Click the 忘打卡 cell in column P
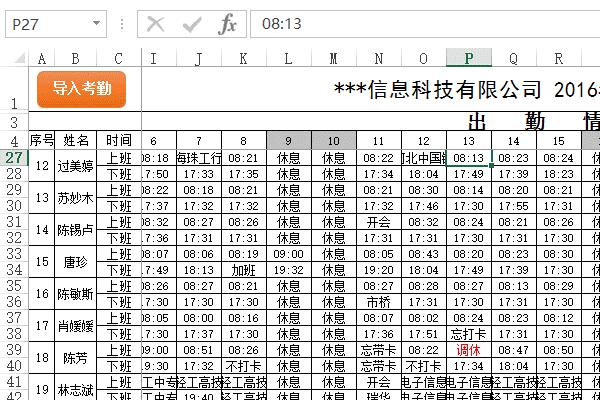Screen dimensions: 600x400 click(469, 334)
